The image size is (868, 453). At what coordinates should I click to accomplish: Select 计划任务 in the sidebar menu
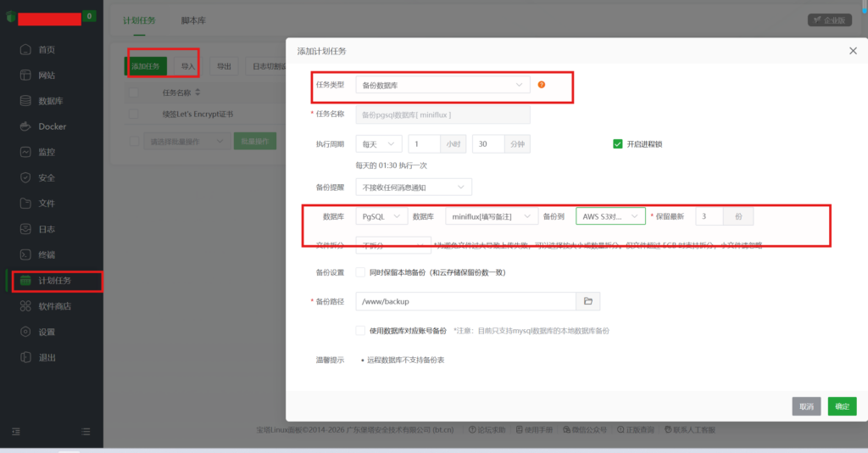pyautogui.click(x=54, y=281)
